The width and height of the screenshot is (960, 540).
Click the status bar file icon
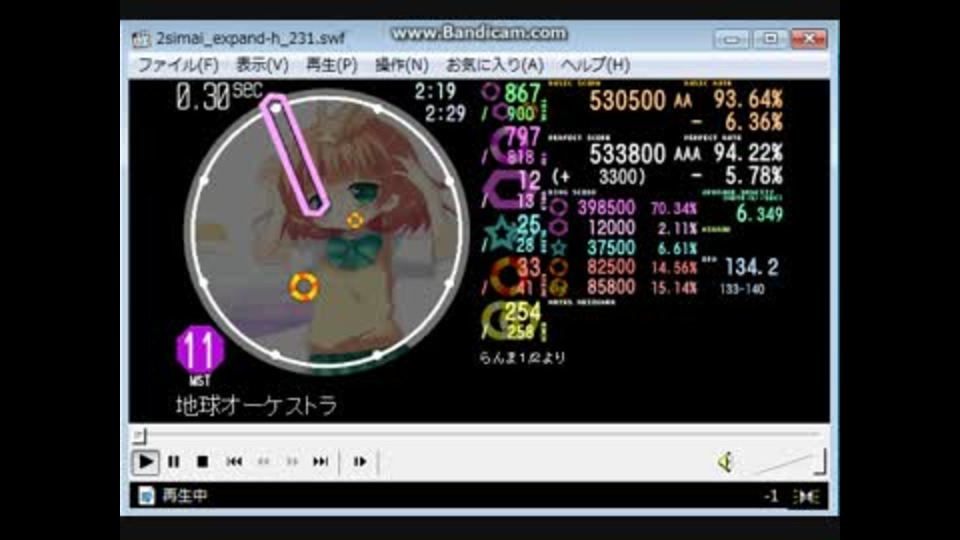point(146,495)
